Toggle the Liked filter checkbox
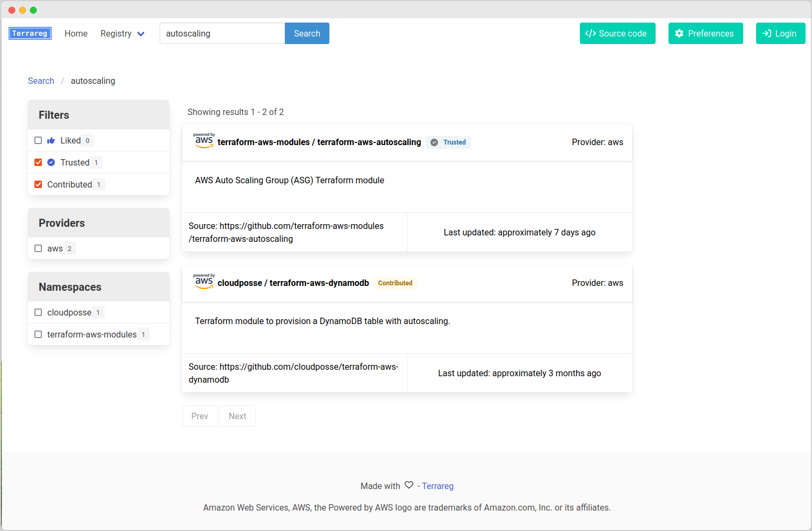Screen dimensions: 812x531 [38, 140]
